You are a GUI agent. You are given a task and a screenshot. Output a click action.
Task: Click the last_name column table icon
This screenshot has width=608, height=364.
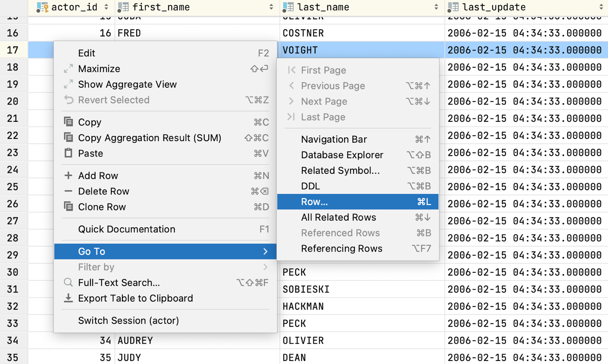(x=288, y=7)
